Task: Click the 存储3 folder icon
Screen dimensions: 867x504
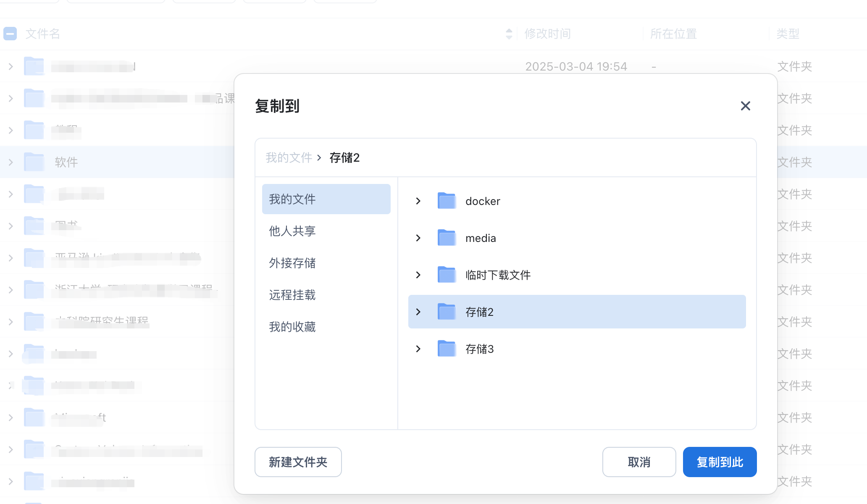Action: pyautogui.click(x=447, y=349)
